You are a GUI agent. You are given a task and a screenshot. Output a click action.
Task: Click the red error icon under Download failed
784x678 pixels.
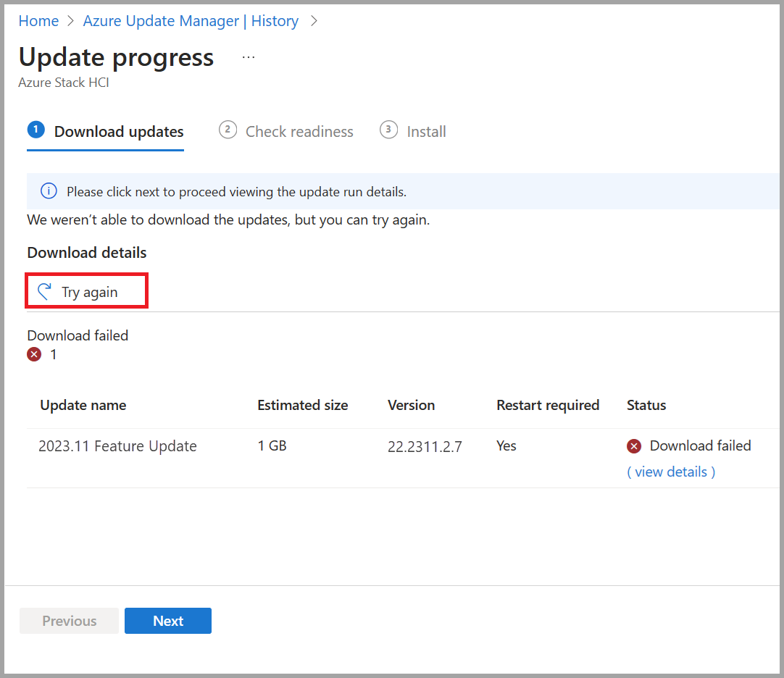[34, 354]
